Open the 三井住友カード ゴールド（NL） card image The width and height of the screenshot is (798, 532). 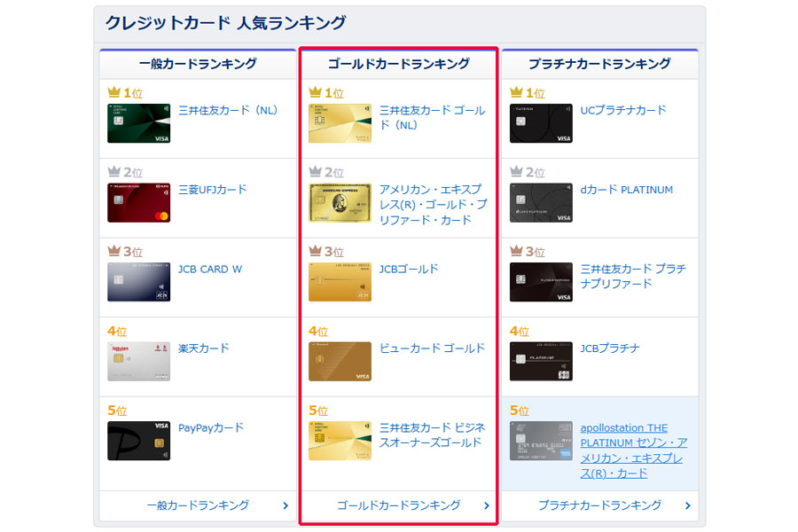(x=340, y=123)
